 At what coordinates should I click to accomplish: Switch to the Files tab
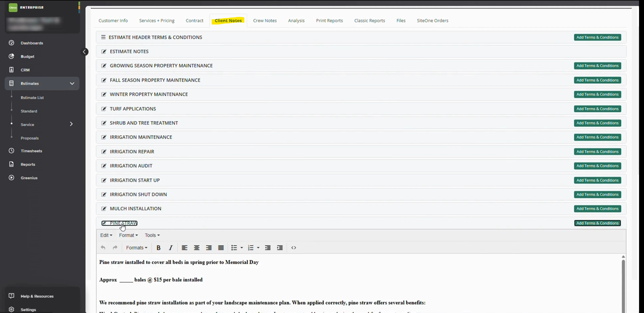(401, 20)
